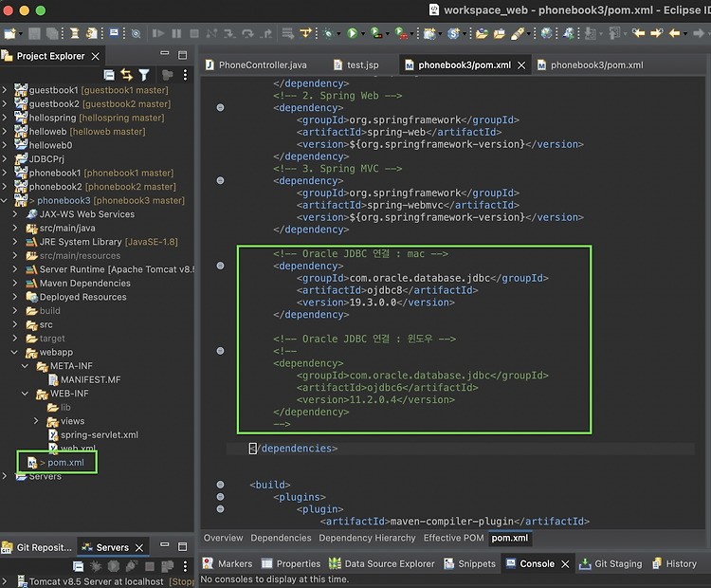
Task: Switch to PhoneController.java editor tab
Action: [263, 65]
